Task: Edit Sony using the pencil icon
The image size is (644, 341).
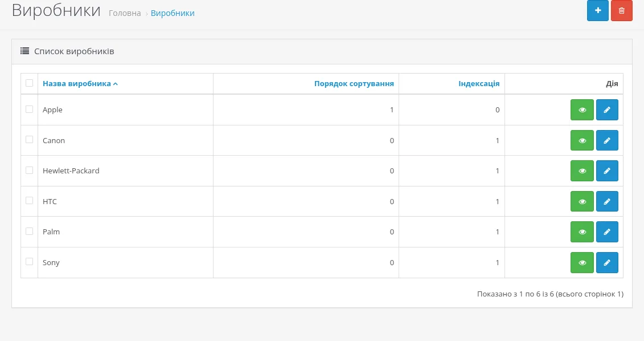Action: pyautogui.click(x=607, y=262)
